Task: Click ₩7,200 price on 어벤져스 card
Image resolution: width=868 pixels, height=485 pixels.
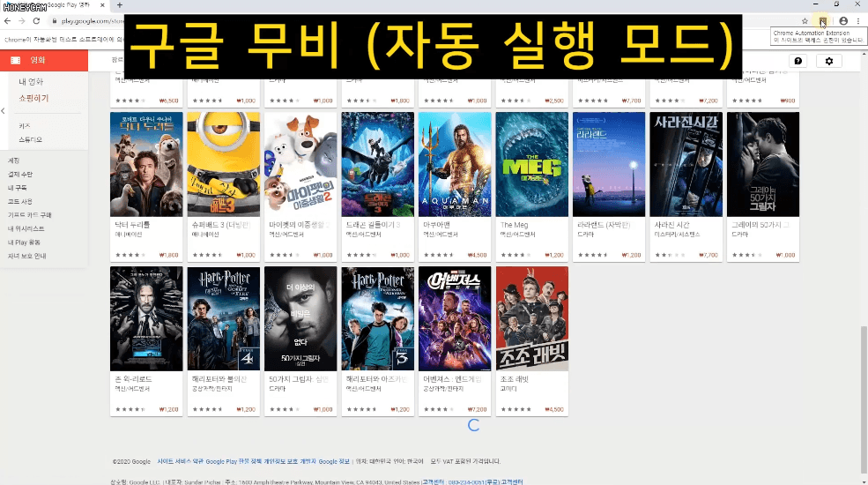Action: click(x=477, y=410)
